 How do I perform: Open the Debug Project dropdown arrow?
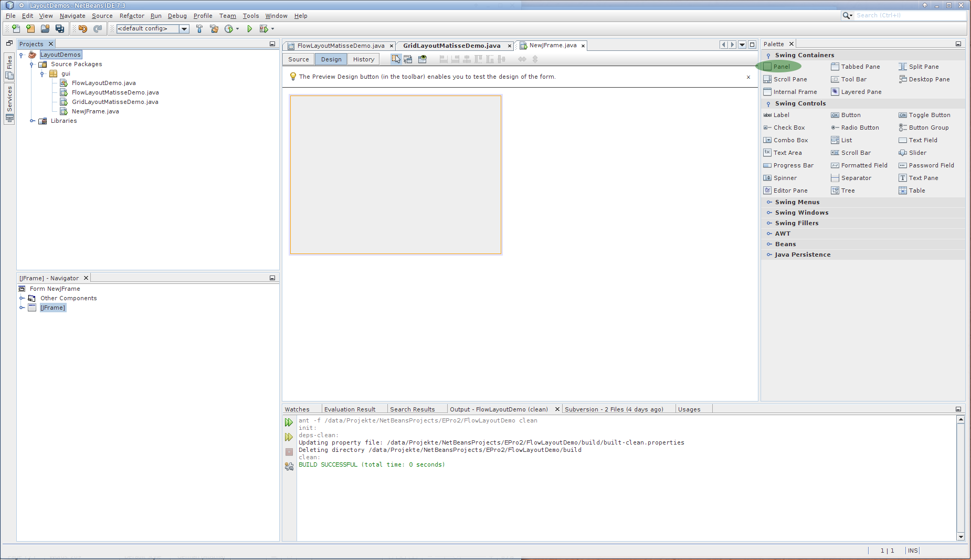coord(273,29)
